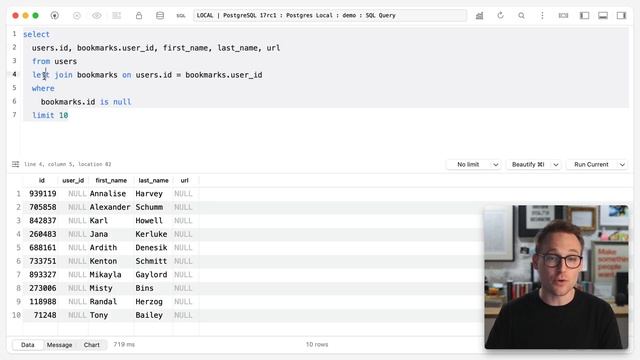Viewport: 640px width, 360px height.
Task: Toggle the bottom panel
Action: tap(603, 16)
